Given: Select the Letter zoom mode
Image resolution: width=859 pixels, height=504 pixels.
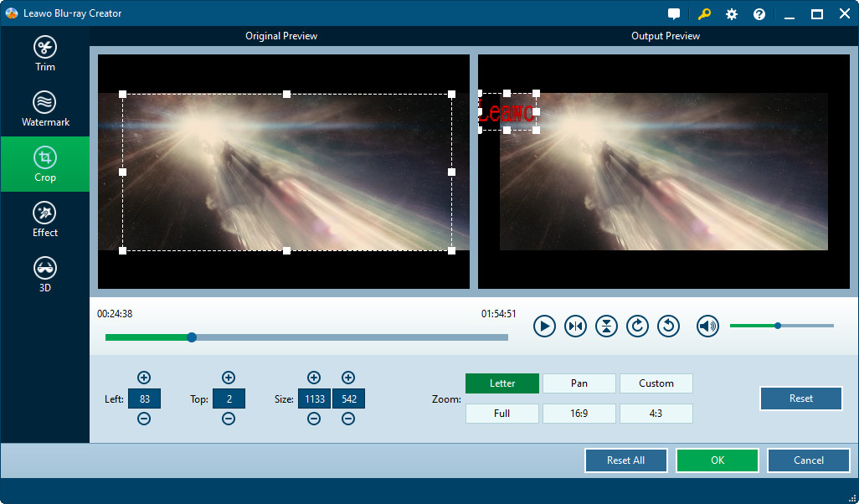Looking at the screenshot, I should (502, 383).
